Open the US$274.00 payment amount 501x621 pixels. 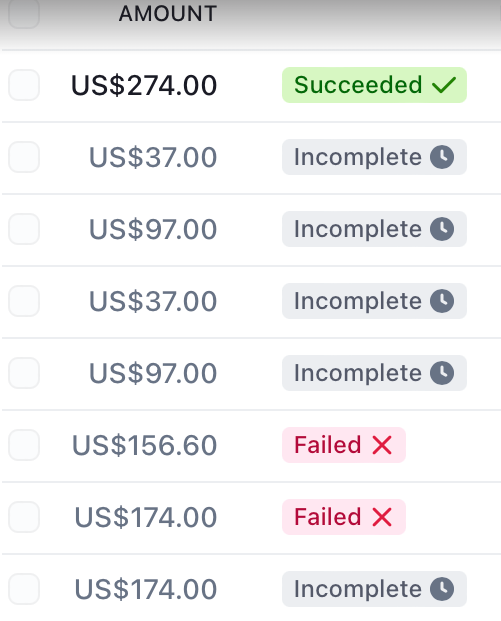pos(144,86)
